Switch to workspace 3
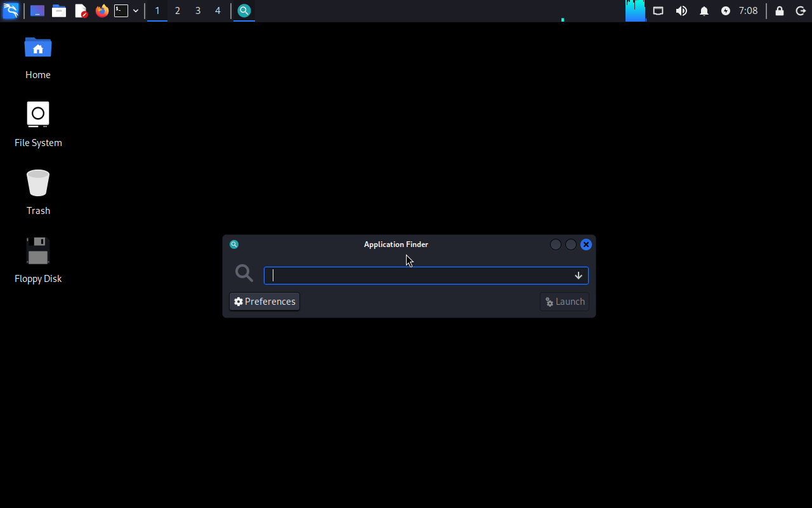 [197, 11]
